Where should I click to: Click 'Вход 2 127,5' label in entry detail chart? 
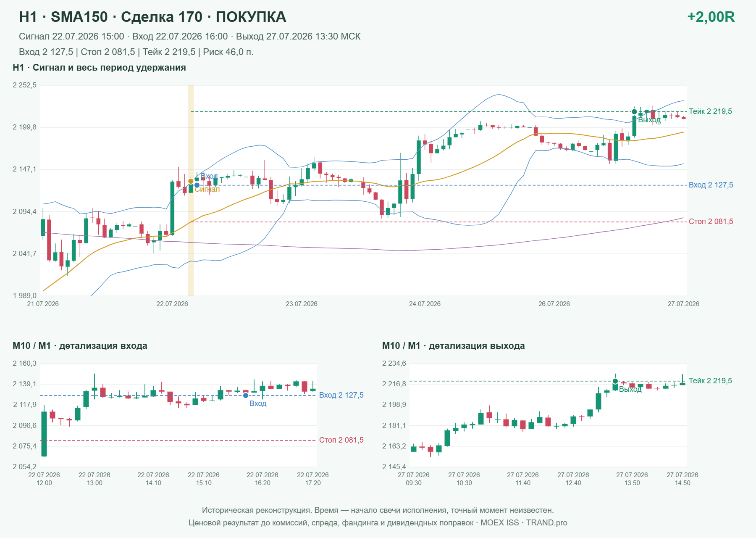(341, 395)
